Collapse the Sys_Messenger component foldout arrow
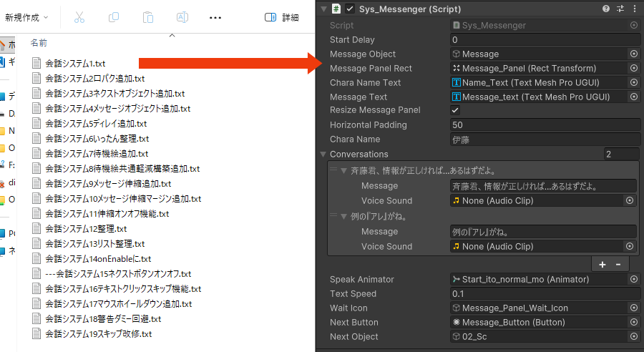This screenshot has width=644, height=352. click(x=324, y=9)
